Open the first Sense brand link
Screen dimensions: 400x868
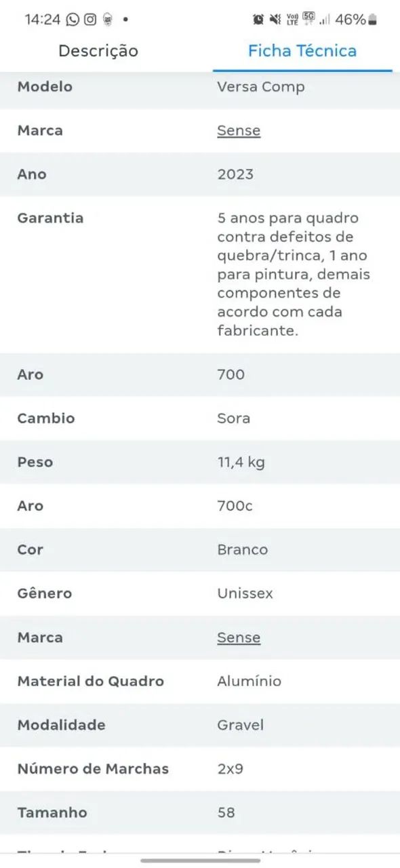(239, 130)
